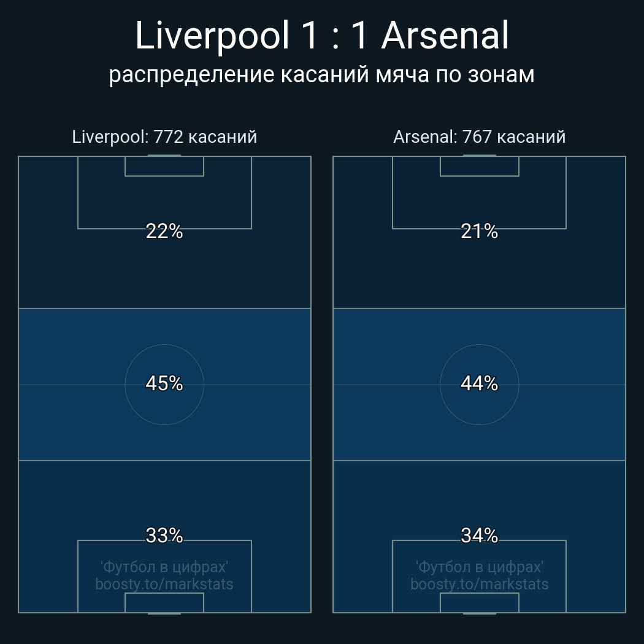Click Arsenal's 44% middle third label
Viewport: 644px width, 644px height.
[x=479, y=383]
